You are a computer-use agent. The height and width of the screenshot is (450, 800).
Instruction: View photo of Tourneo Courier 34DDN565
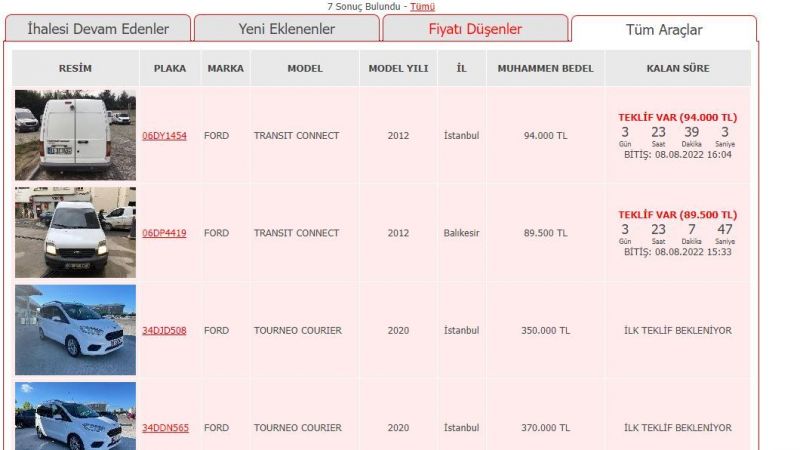76,416
